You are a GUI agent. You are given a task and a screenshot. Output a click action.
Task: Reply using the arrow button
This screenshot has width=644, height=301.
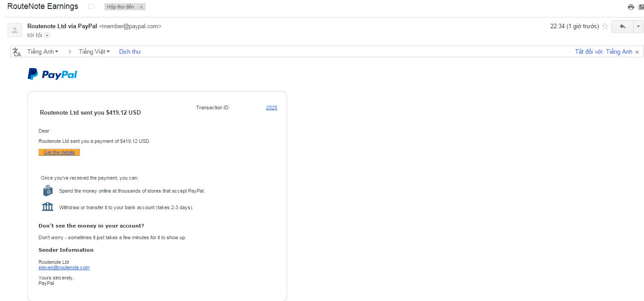(623, 26)
